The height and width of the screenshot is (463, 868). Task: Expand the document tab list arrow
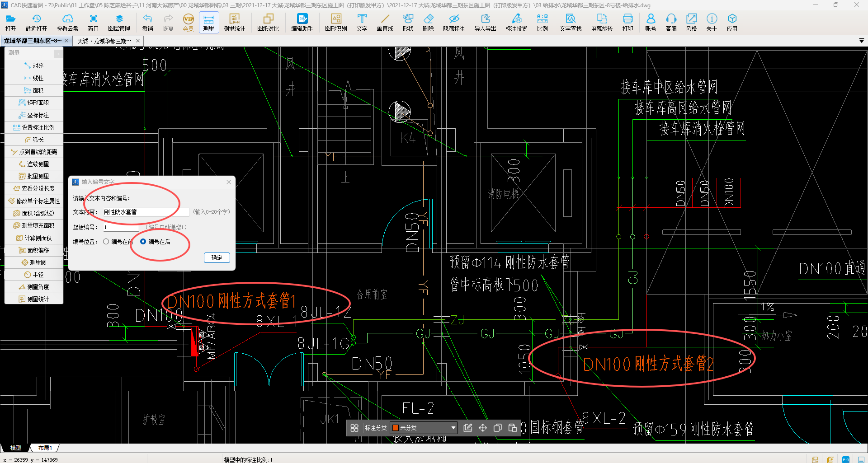pyautogui.click(x=861, y=41)
